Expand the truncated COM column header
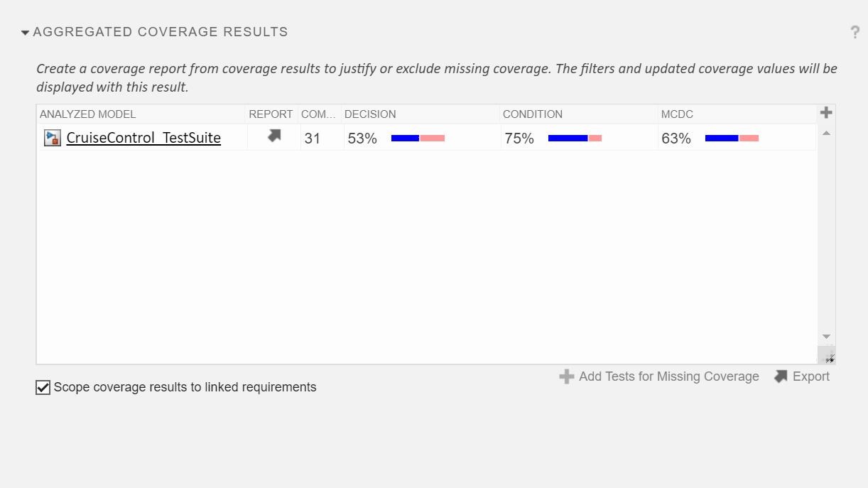The width and height of the screenshot is (868, 488). (x=318, y=114)
